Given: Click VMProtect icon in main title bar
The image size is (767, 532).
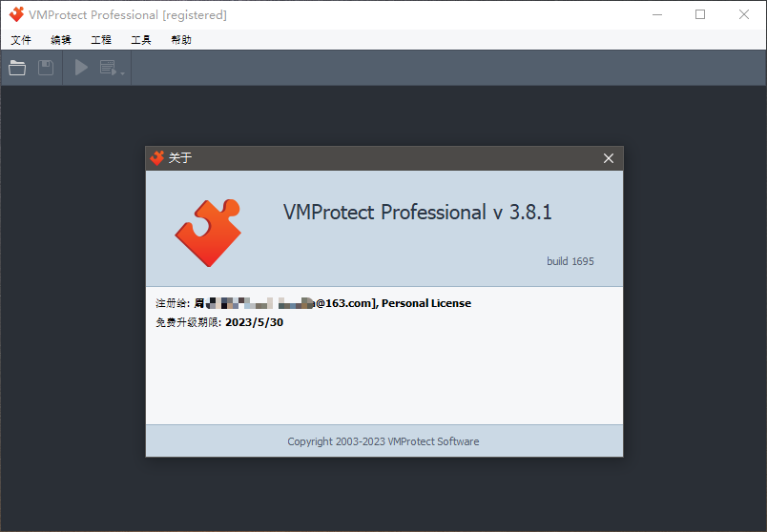Looking at the screenshot, I should (16, 14).
